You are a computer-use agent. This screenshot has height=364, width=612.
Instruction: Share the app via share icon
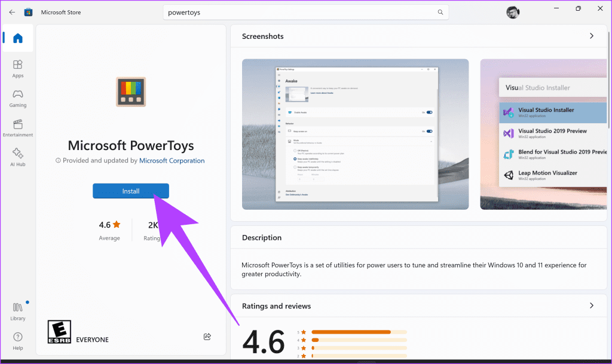pos(207,337)
